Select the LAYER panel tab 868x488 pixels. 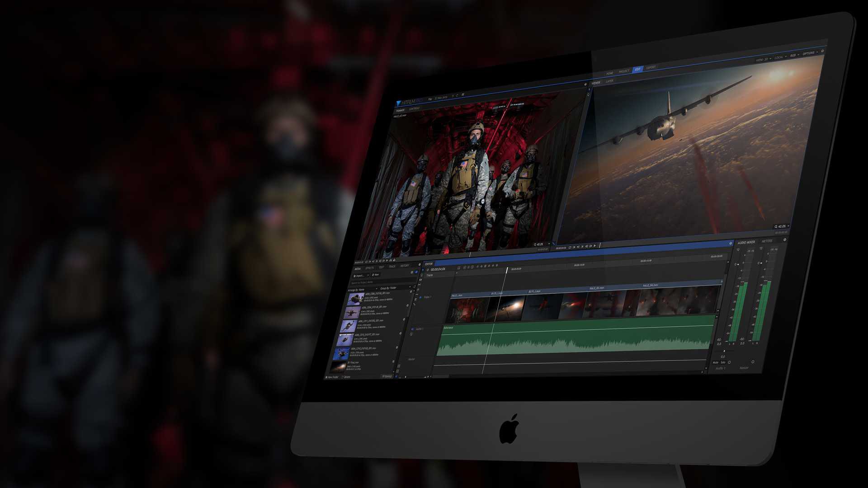pyautogui.click(x=609, y=81)
